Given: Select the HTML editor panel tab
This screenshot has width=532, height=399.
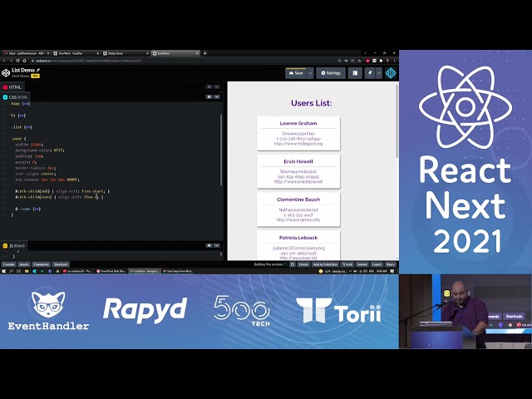Looking at the screenshot, I should click(12, 87).
